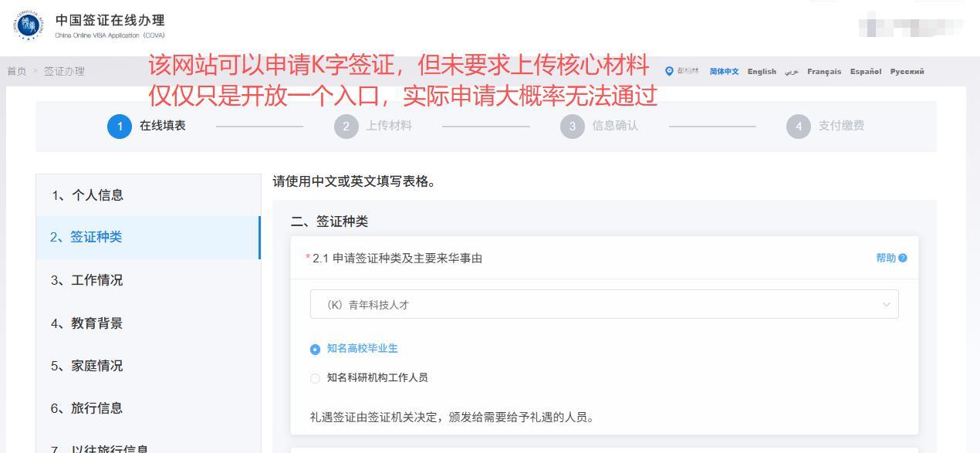Image resolution: width=980 pixels, height=453 pixels.
Task: Open 5、家庭情况 sidebar section
Action: [87, 366]
